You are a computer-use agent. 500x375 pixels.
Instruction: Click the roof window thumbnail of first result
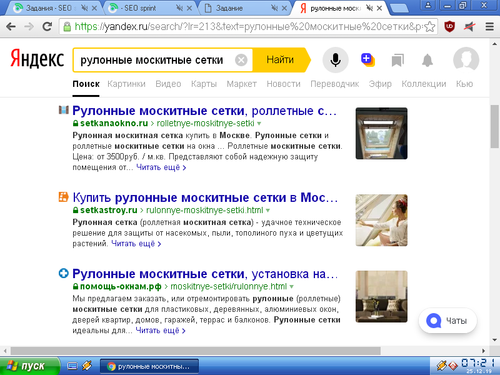point(381,133)
